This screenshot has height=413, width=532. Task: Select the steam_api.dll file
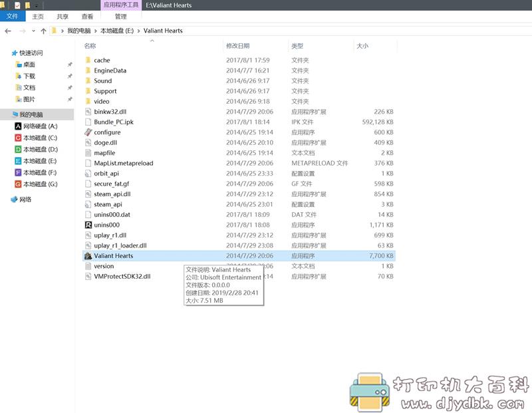tap(112, 194)
